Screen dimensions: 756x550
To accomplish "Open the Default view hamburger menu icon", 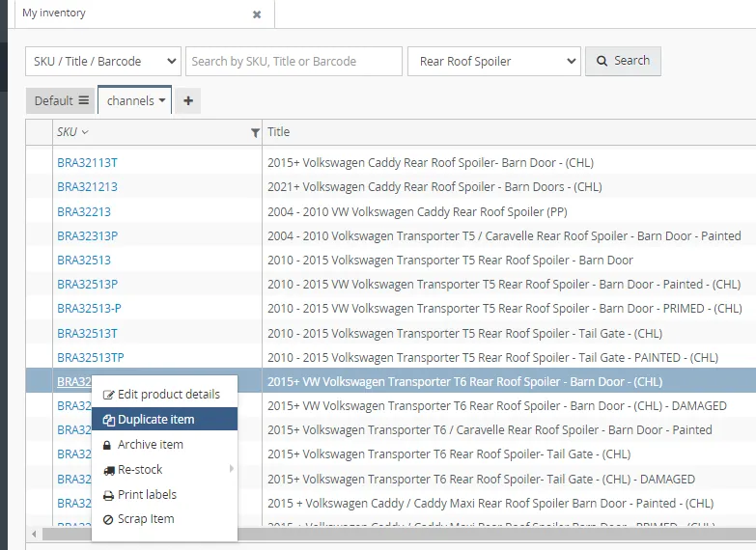I will point(84,100).
